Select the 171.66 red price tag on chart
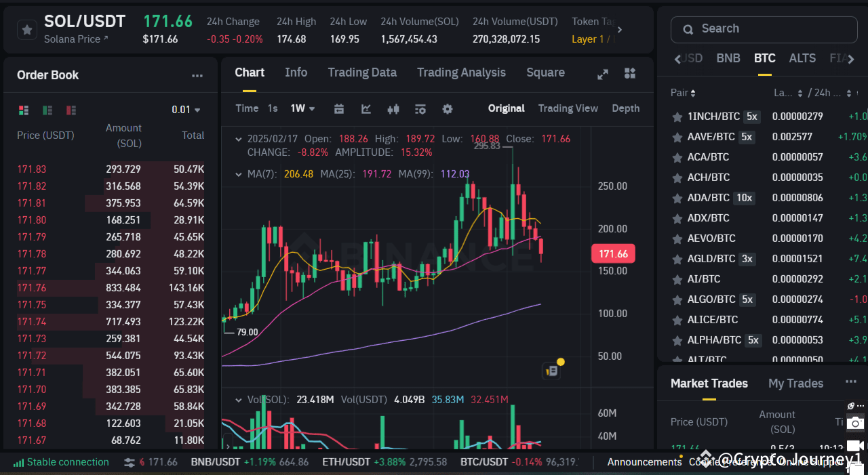 [x=612, y=253]
